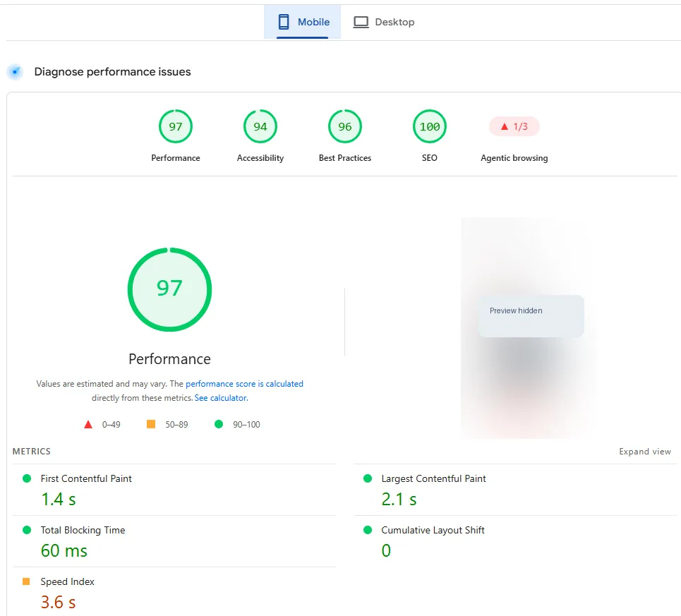Click the large Performance title under the gauge

[169, 359]
